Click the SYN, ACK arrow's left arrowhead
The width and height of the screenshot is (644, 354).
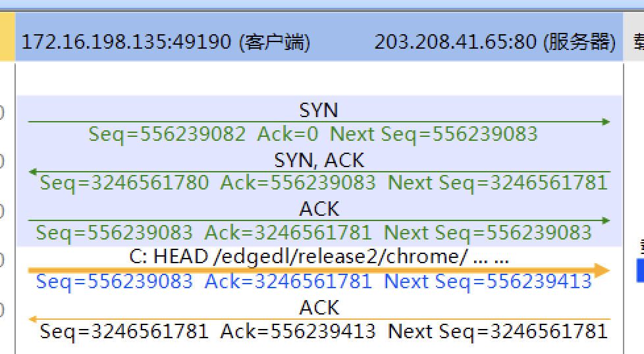point(32,172)
